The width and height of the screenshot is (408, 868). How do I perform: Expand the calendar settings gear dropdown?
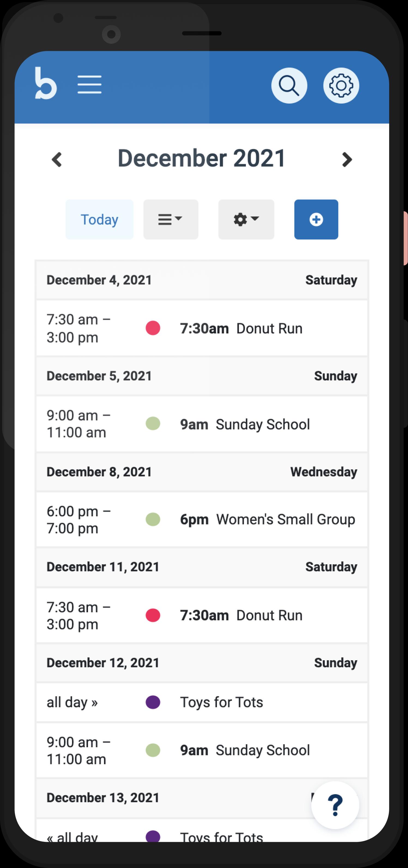(x=246, y=220)
